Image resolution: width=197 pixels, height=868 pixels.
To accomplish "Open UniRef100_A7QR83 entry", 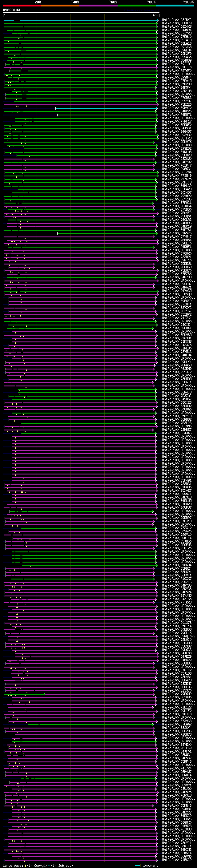I will [177, 98].
